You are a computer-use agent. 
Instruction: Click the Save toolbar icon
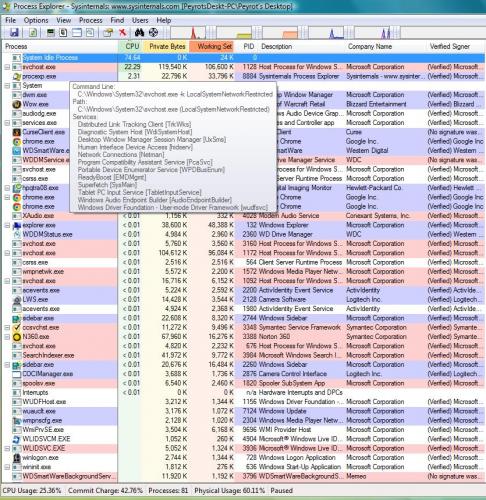pyautogui.click(x=14, y=33)
